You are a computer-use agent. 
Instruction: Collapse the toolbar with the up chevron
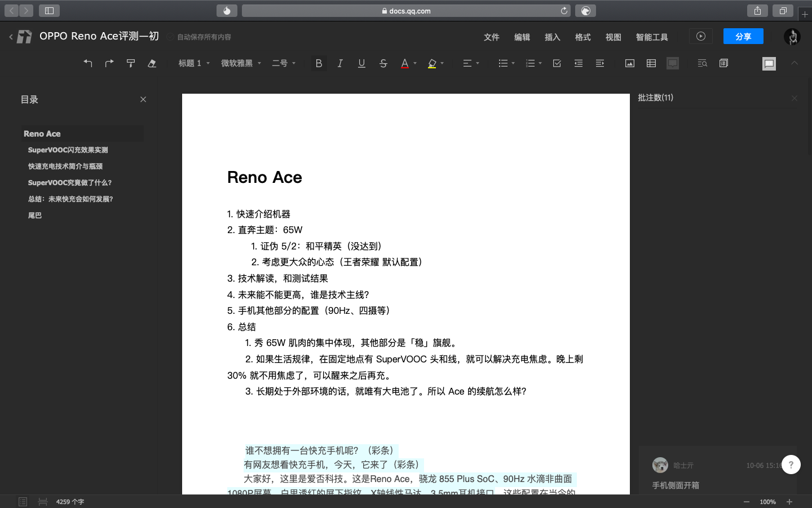tap(795, 63)
